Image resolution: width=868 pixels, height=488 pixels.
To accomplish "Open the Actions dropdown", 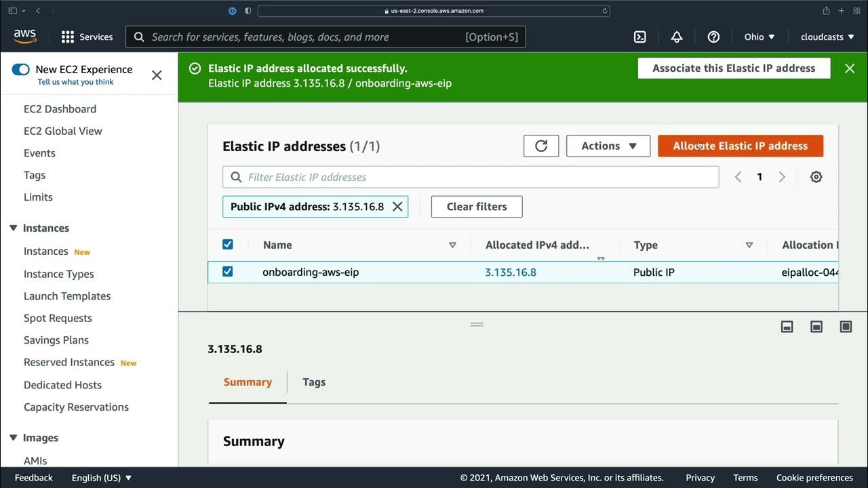I will pyautogui.click(x=608, y=146).
